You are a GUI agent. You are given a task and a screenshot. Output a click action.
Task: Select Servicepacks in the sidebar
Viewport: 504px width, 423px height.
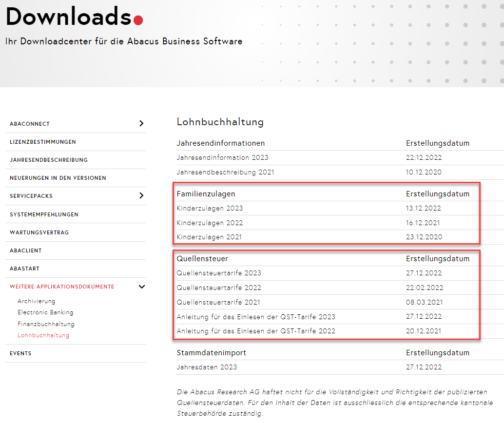[x=31, y=196]
